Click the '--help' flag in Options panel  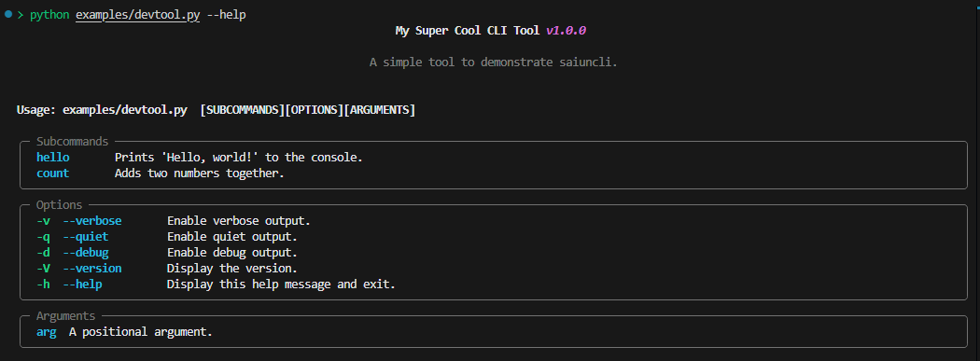pyautogui.click(x=82, y=285)
